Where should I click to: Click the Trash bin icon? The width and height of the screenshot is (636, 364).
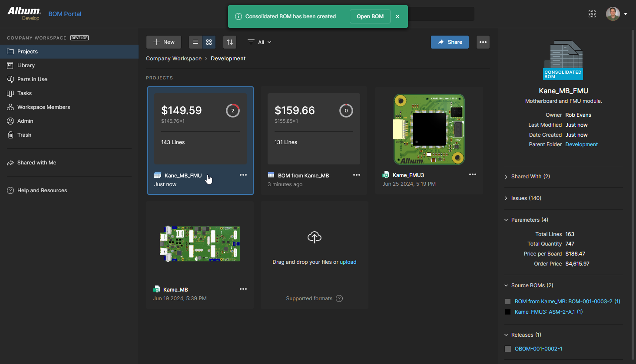pyautogui.click(x=10, y=135)
